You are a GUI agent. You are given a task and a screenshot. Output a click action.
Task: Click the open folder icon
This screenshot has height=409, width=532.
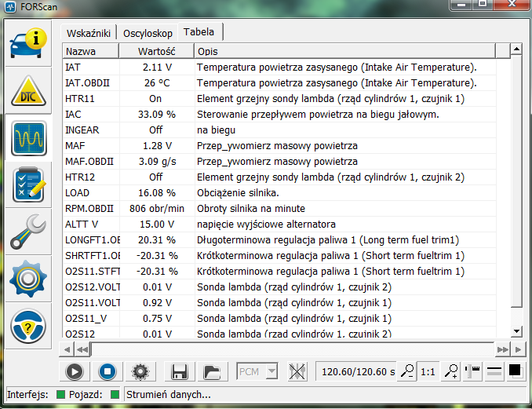point(210,371)
